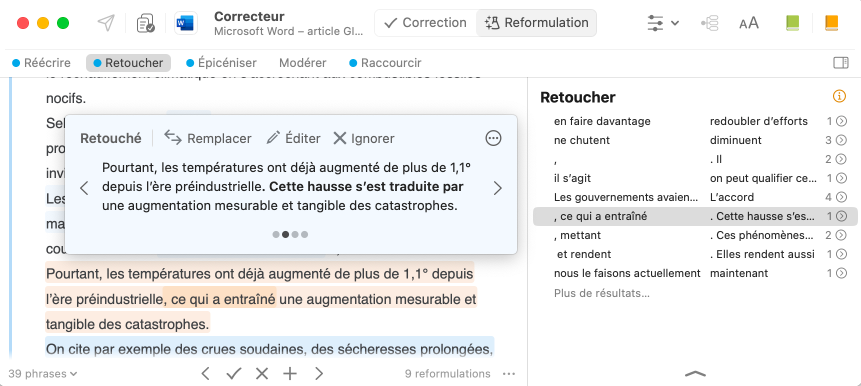Screen dimensions: 861x386
Task: Switch to Reformulation mode
Action: [536, 23]
